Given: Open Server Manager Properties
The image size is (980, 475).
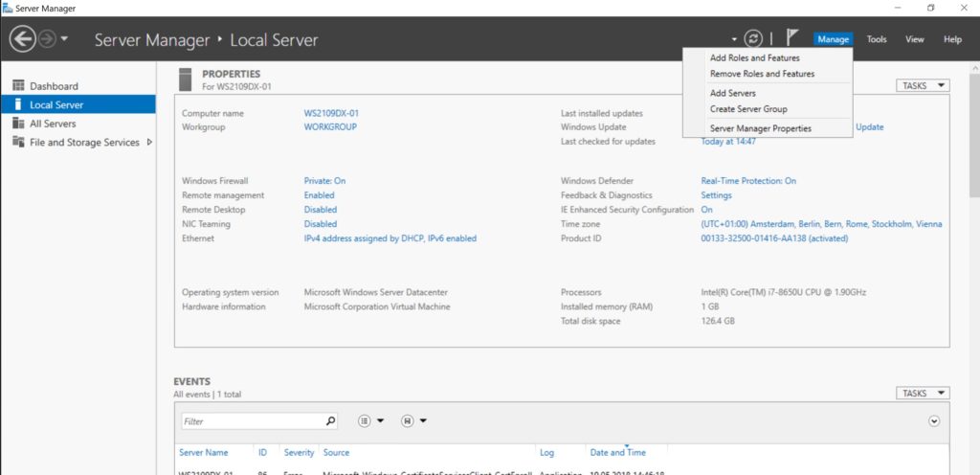Looking at the screenshot, I should click(x=761, y=128).
